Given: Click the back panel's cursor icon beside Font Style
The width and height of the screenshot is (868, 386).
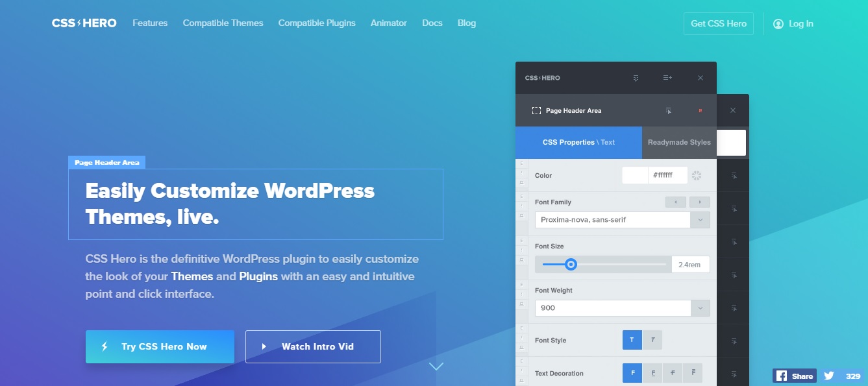Looking at the screenshot, I should 734,341.
